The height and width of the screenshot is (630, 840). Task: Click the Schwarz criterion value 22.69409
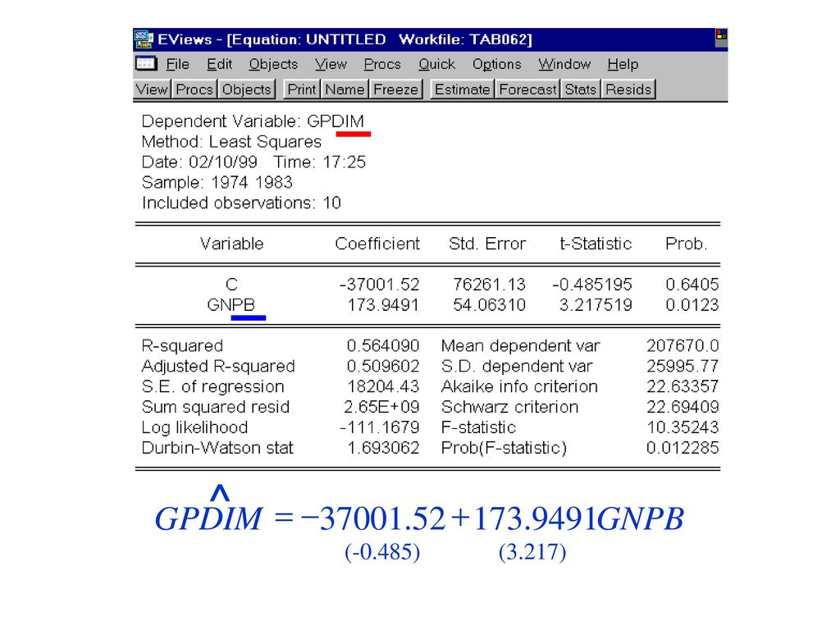click(683, 407)
